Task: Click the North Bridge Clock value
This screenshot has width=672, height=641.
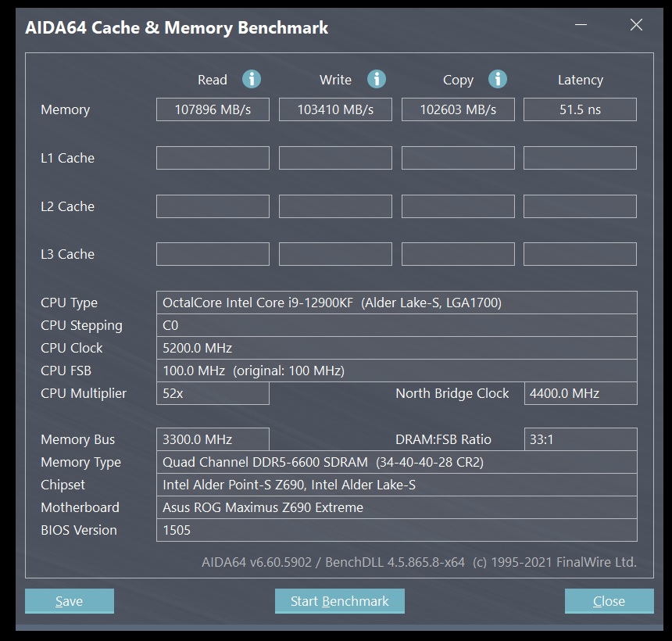Action: point(581,393)
